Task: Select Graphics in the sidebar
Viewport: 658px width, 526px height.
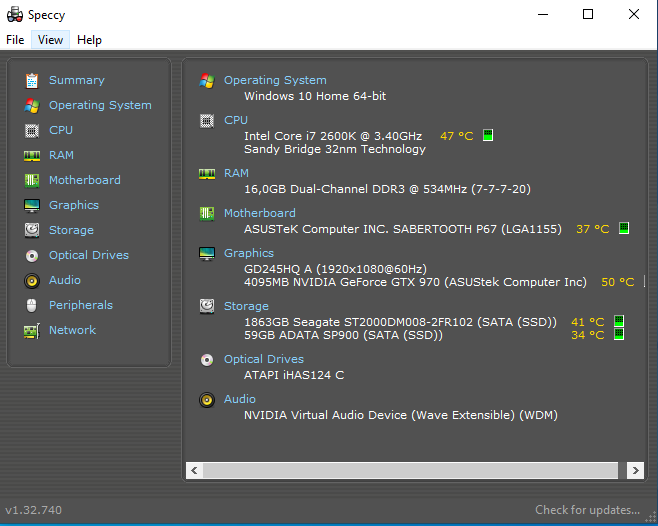Action: tap(74, 205)
